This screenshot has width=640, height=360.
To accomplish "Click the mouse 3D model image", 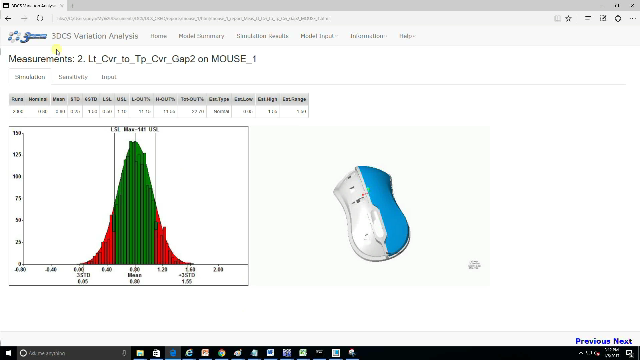I will pyautogui.click(x=371, y=213).
